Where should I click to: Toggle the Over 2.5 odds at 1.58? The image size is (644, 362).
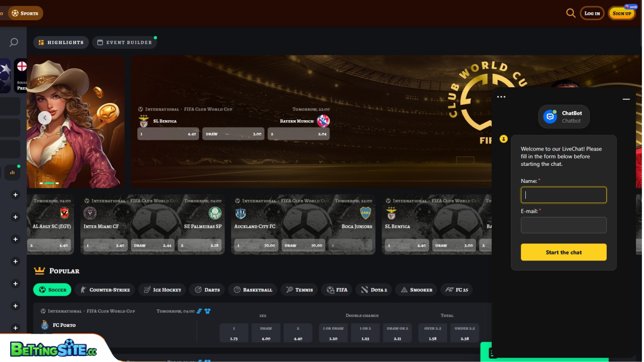coord(433,333)
